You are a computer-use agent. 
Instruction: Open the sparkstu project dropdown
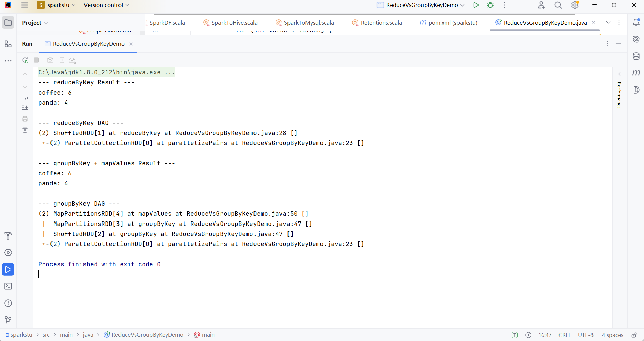point(57,5)
